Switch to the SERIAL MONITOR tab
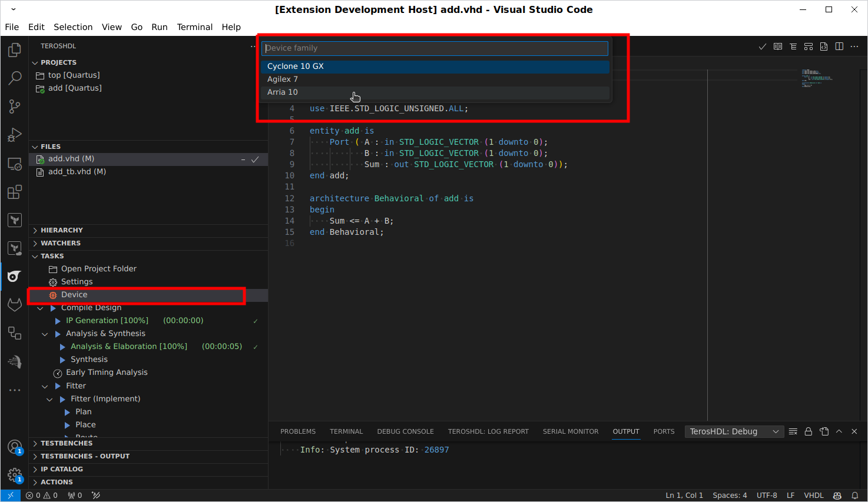 pyautogui.click(x=571, y=431)
